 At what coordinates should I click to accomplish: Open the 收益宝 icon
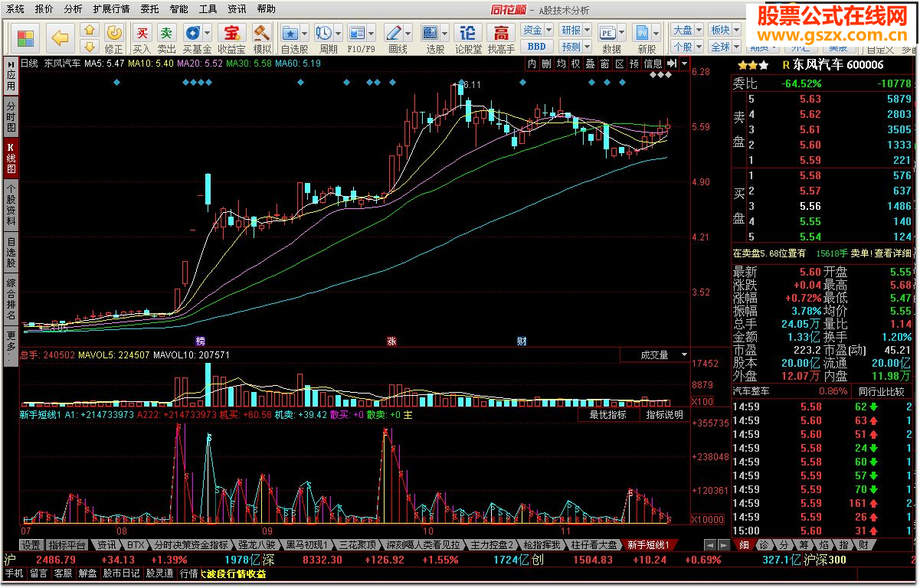[231, 38]
